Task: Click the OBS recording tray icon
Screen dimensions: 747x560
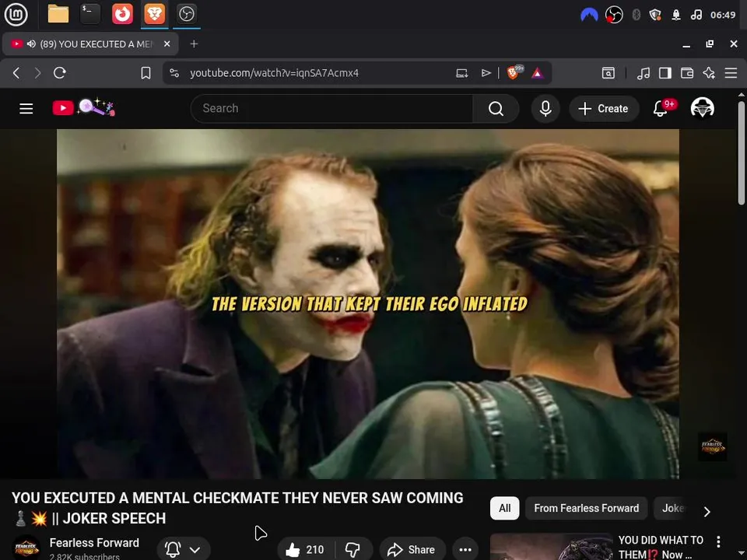Action: (614, 16)
